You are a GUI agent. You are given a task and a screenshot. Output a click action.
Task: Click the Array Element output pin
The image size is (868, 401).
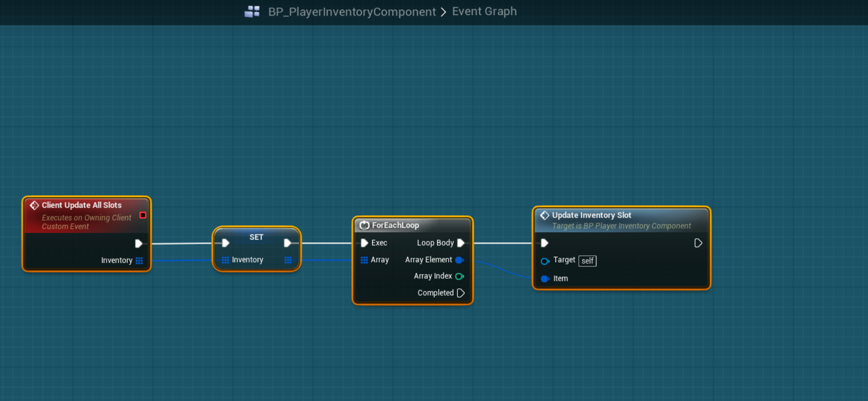(x=459, y=260)
